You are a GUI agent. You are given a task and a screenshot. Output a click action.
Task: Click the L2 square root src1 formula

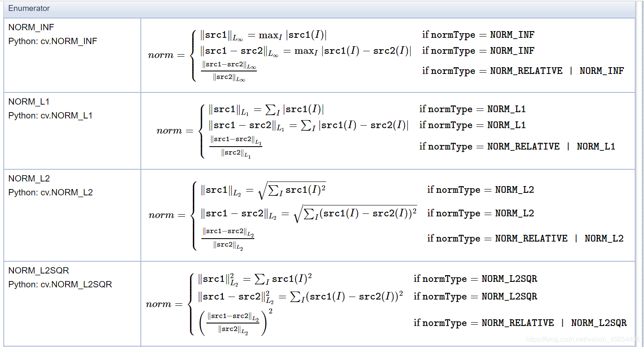click(263, 190)
